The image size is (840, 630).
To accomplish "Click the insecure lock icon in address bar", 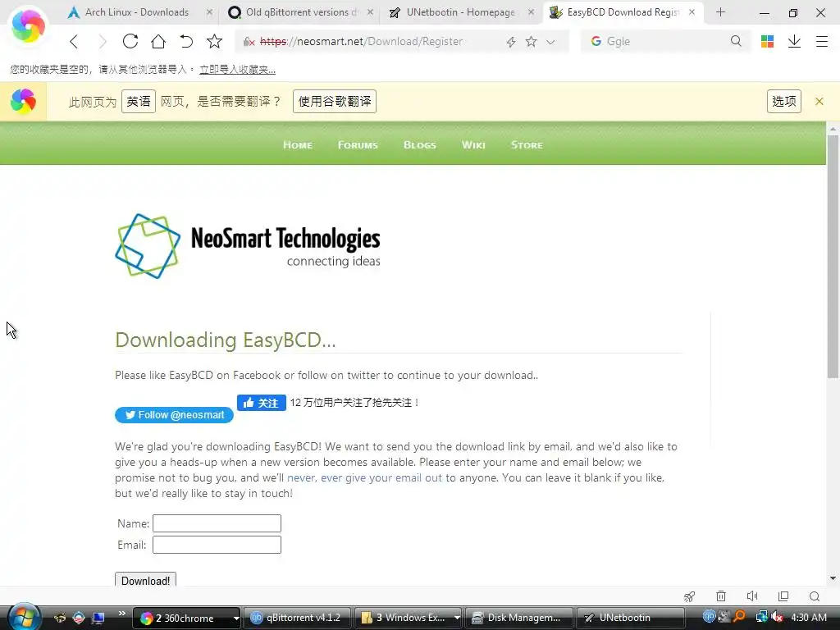I will (x=249, y=42).
